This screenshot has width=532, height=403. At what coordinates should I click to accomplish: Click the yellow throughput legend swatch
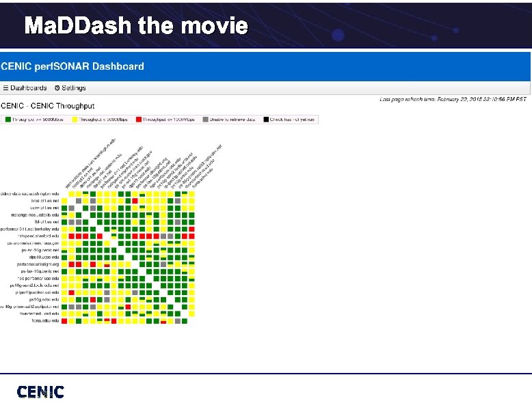[75, 120]
